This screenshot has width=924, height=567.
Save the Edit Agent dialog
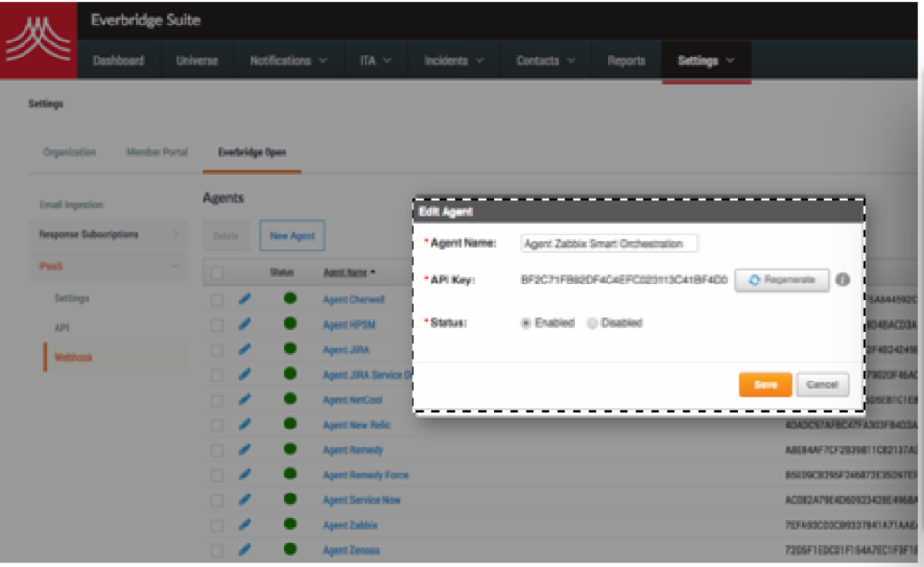coord(766,385)
